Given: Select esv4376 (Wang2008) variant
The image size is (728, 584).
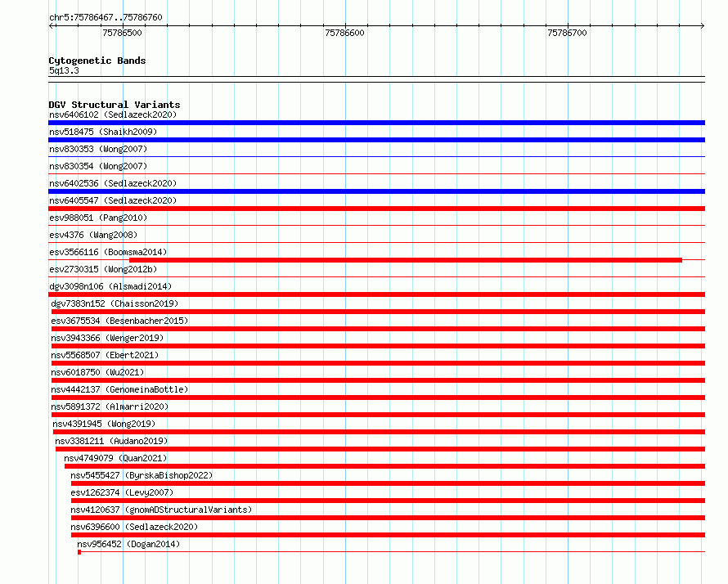Looking at the screenshot, I should click(93, 235).
